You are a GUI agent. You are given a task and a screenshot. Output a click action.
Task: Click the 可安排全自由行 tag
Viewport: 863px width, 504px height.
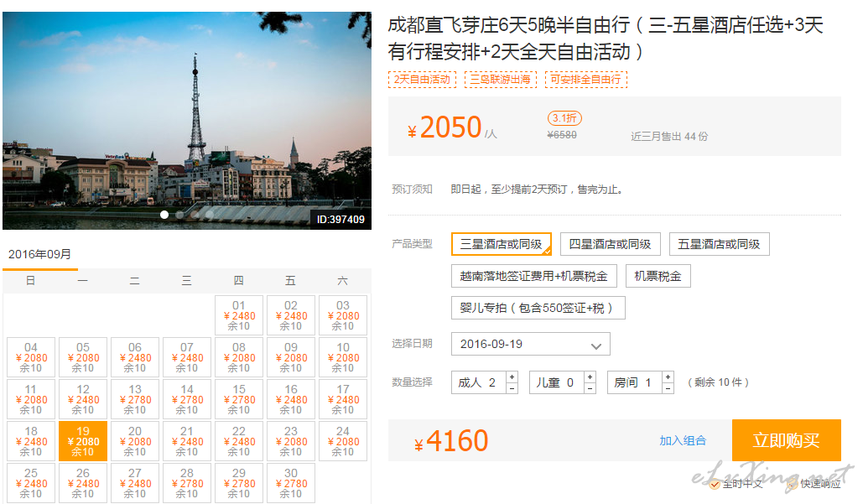[x=586, y=79]
